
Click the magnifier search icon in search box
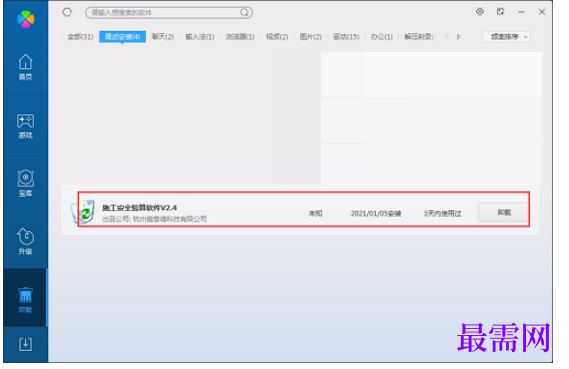point(245,12)
